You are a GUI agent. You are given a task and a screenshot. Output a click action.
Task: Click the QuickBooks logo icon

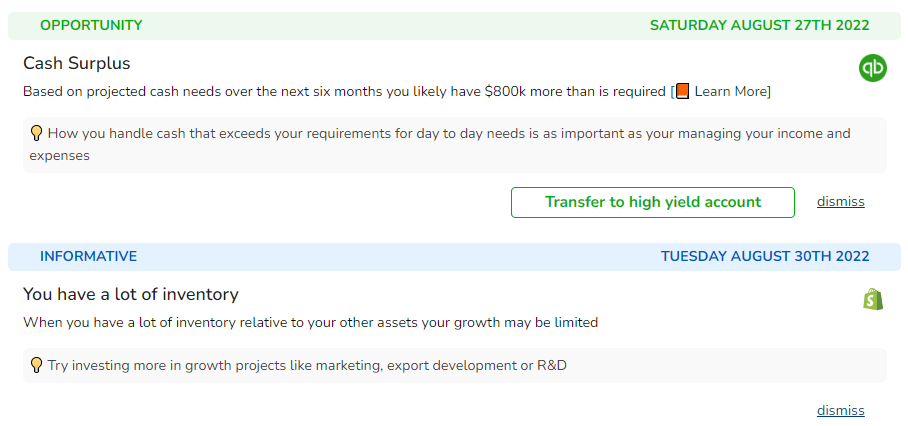pos(873,68)
